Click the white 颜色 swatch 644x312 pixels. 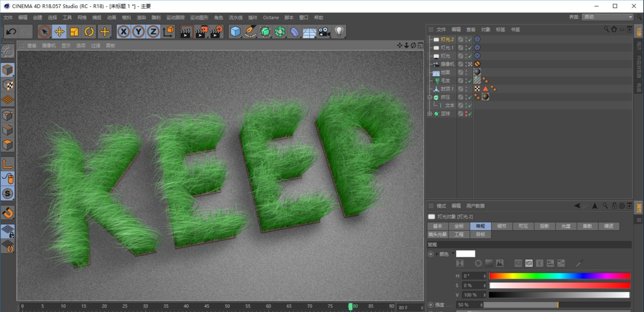[x=465, y=254]
